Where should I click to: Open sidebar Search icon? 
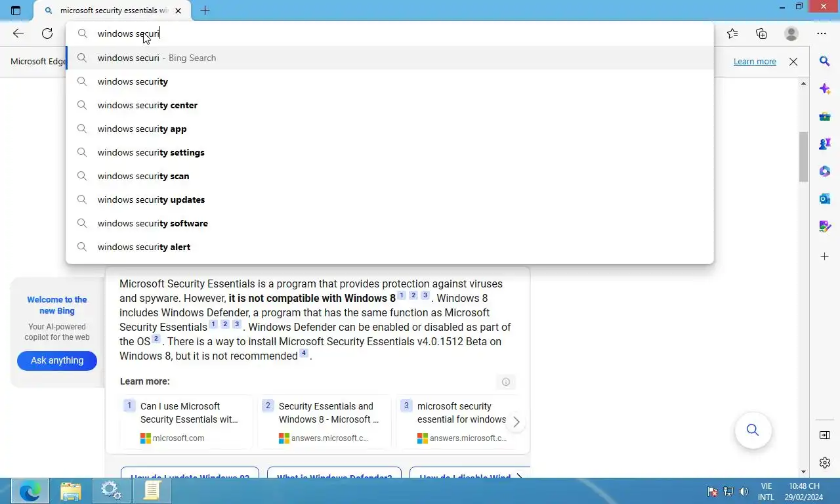tap(825, 61)
